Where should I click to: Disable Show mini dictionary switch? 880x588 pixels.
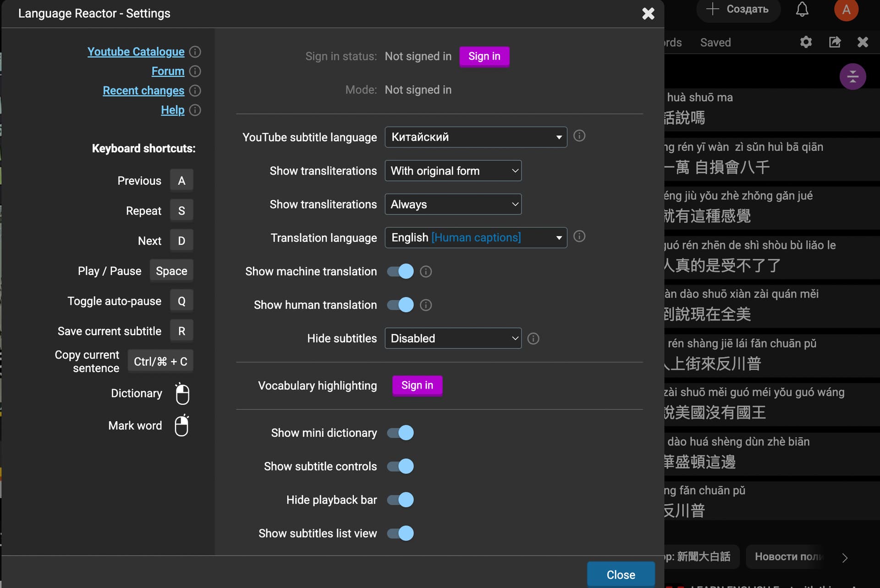tap(400, 433)
